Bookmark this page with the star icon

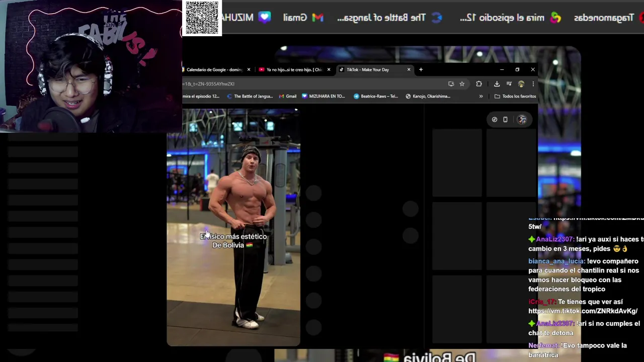(462, 84)
